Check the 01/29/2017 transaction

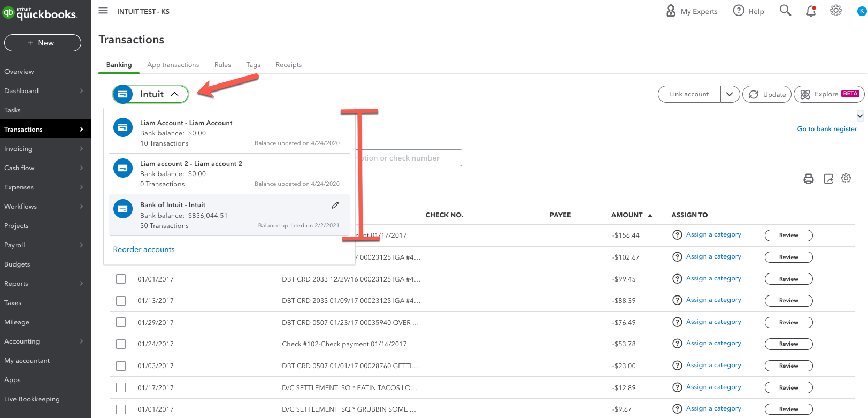click(x=121, y=322)
